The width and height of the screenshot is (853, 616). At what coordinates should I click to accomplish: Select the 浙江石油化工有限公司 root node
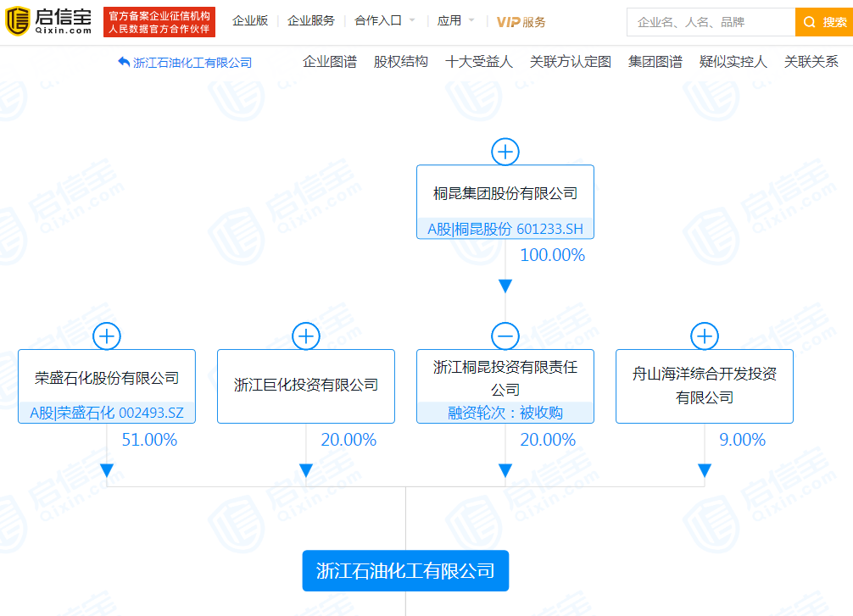pyautogui.click(x=405, y=571)
